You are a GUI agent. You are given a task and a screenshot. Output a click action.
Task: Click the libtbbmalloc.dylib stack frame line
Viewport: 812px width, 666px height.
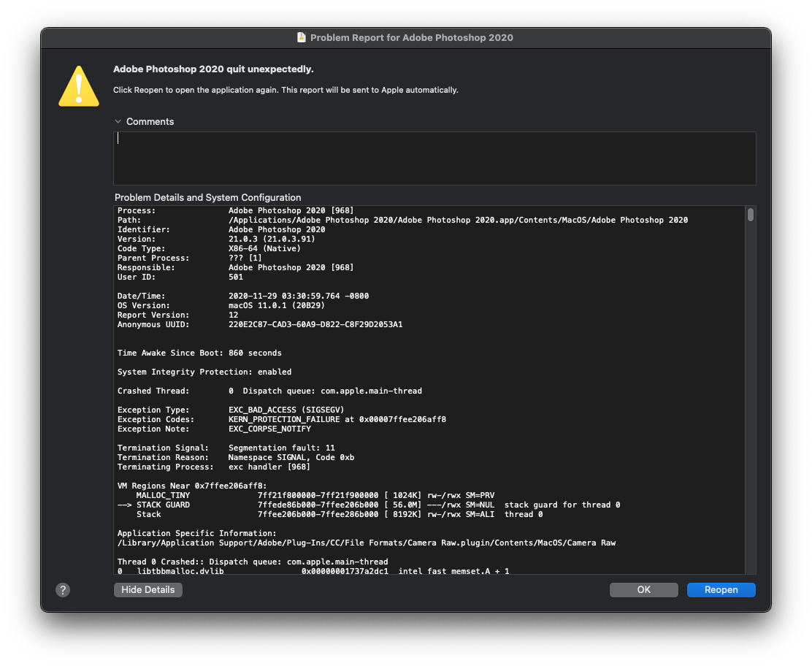(313, 571)
